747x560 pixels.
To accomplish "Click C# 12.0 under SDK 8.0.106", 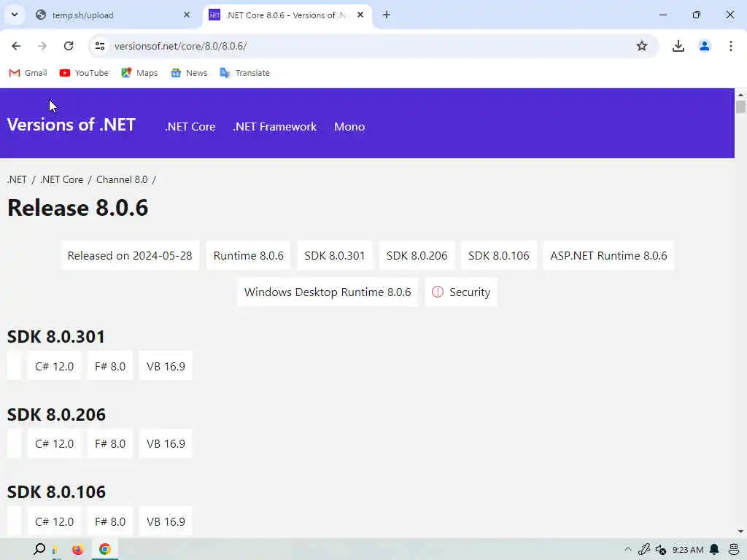I will pos(54,522).
